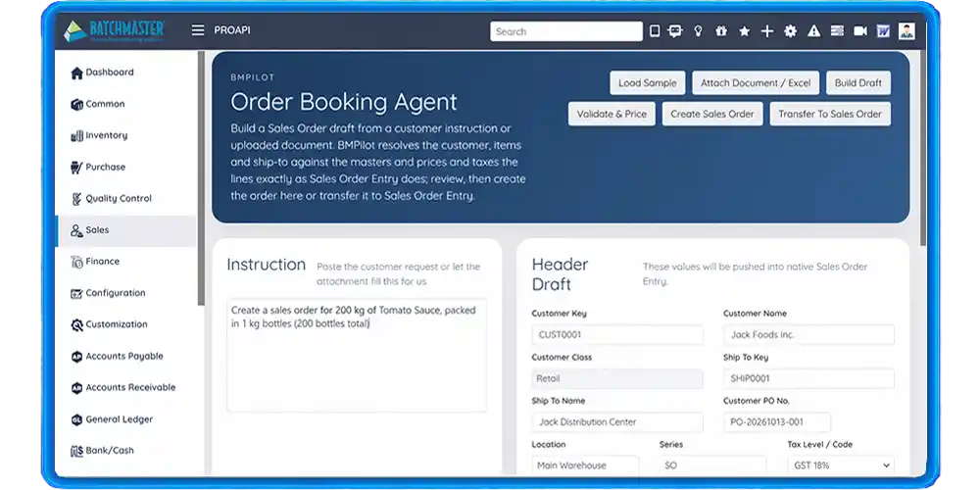This screenshot has height=490, width=980.
Task: Click the Quality Control icon
Action: pos(76,199)
